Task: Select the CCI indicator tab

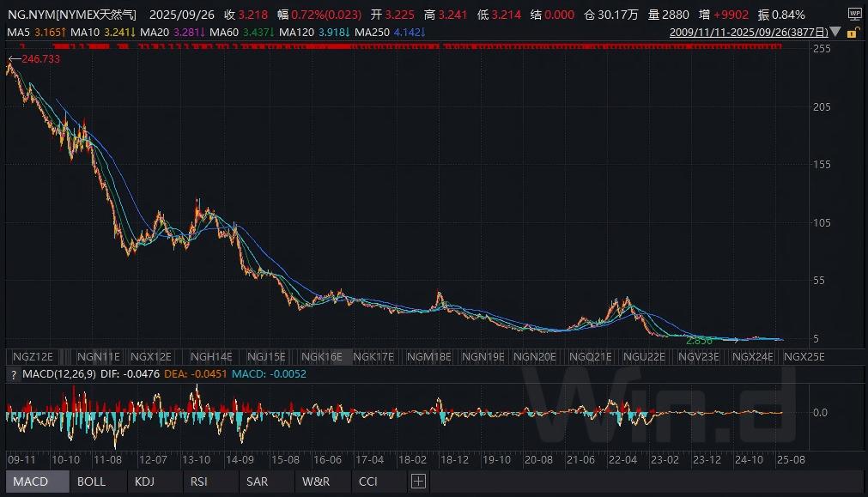Action: pos(368,482)
